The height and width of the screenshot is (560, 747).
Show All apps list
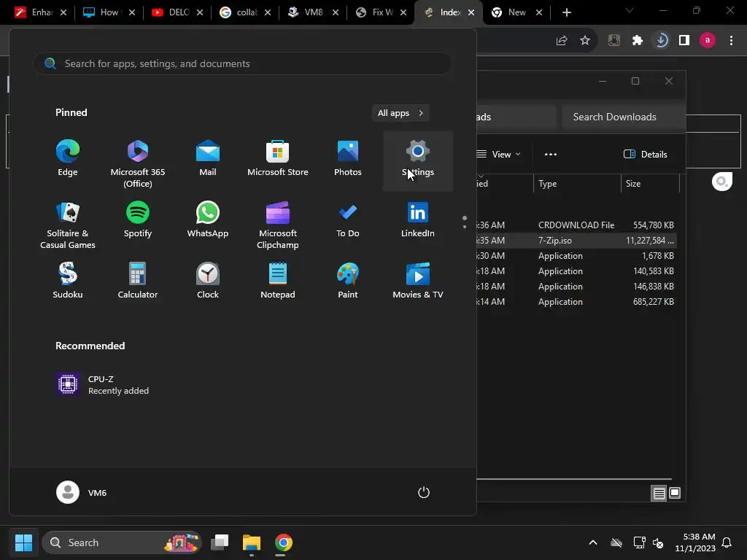(x=400, y=113)
